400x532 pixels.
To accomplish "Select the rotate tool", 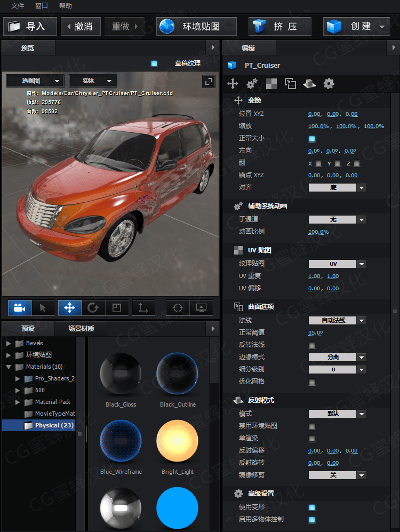I will [x=93, y=308].
